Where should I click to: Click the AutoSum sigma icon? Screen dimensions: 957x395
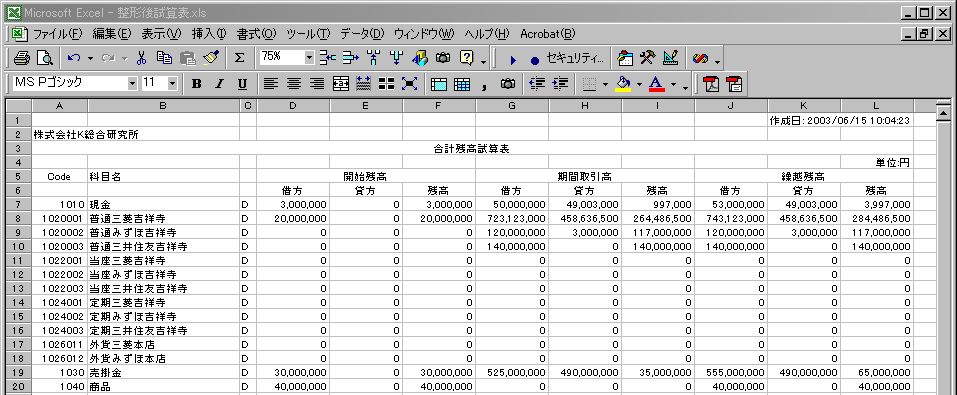point(240,59)
